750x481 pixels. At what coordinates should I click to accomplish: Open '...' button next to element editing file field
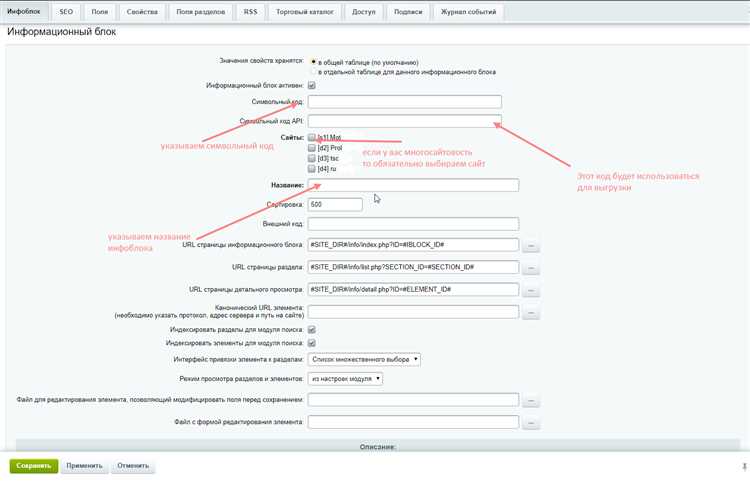(x=531, y=401)
